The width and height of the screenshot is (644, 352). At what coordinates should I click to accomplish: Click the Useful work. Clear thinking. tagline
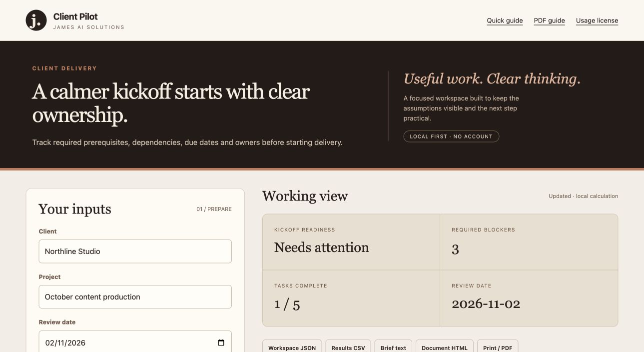tap(492, 79)
